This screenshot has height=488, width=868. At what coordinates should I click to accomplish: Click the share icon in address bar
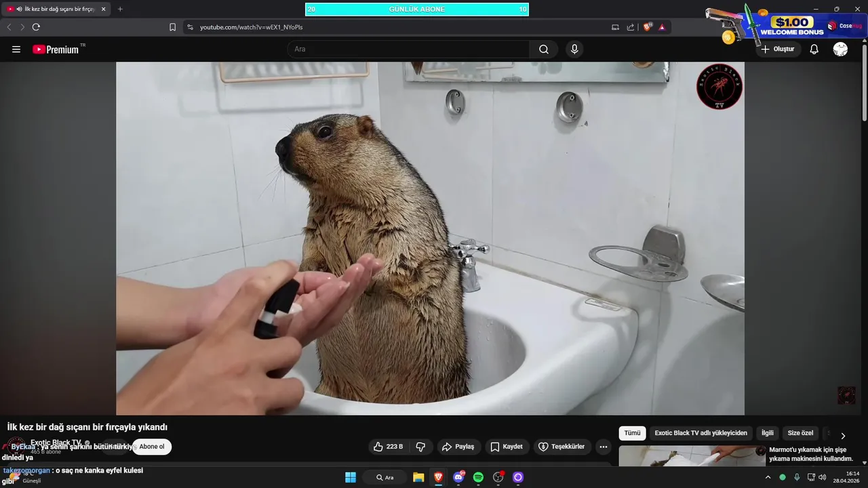pos(631,27)
